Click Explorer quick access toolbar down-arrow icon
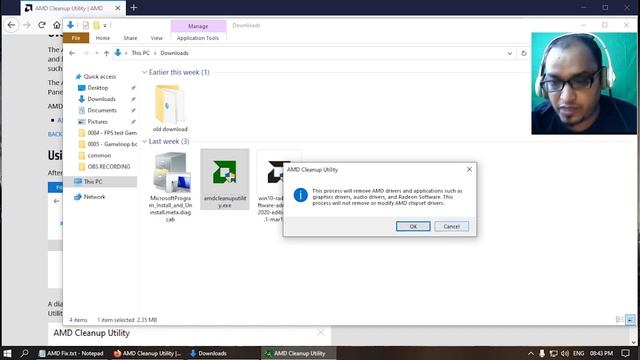Image resolution: width=640 pixels, height=360 pixels. tap(70, 25)
